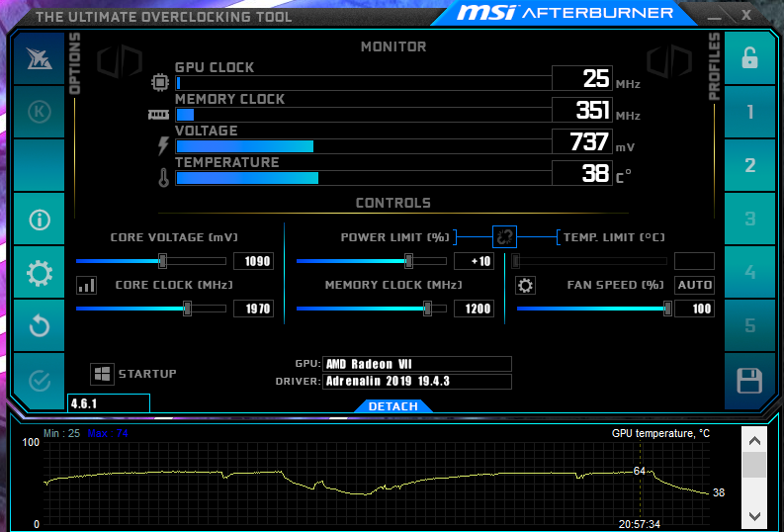Click the Core Clock slider handle

point(187,309)
